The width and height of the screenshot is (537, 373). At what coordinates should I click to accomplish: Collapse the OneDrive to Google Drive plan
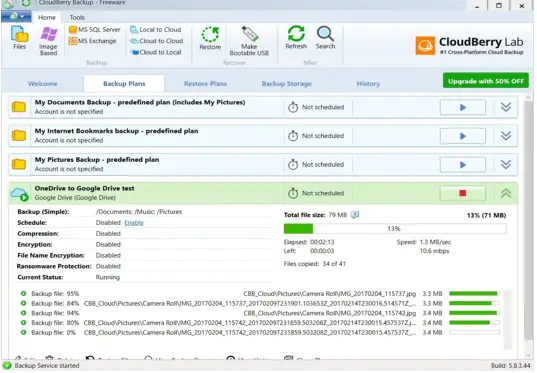[x=506, y=194]
